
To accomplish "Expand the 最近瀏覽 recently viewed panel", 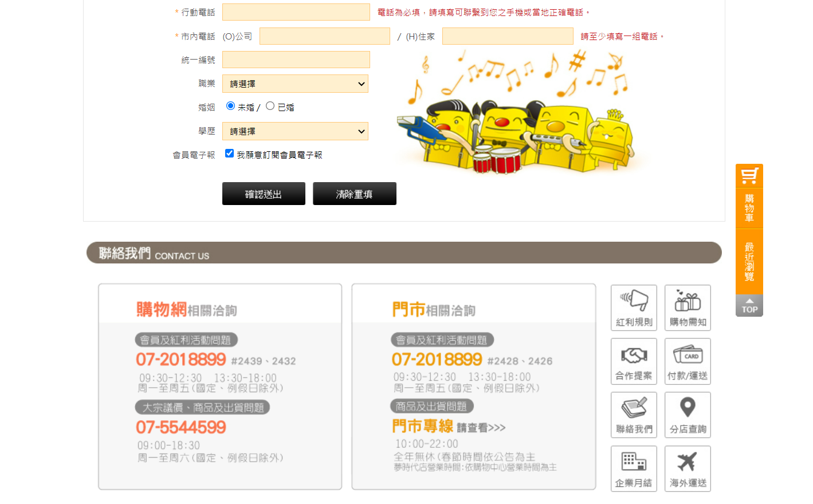I will point(749,262).
